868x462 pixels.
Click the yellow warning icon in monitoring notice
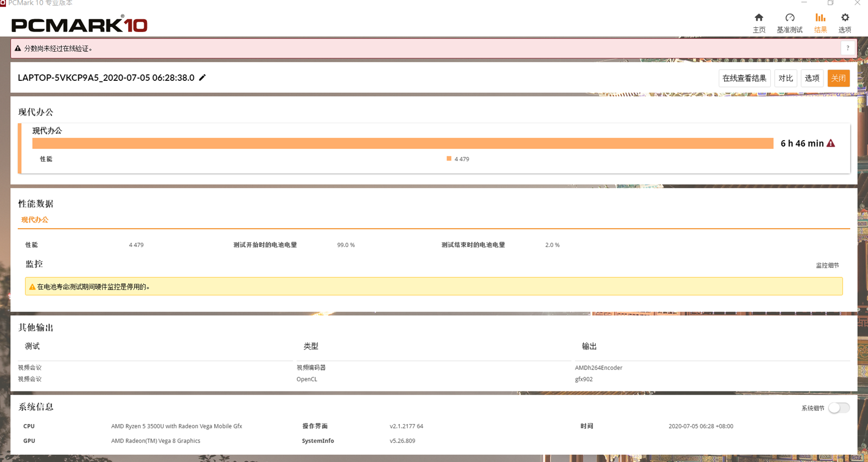click(32, 287)
